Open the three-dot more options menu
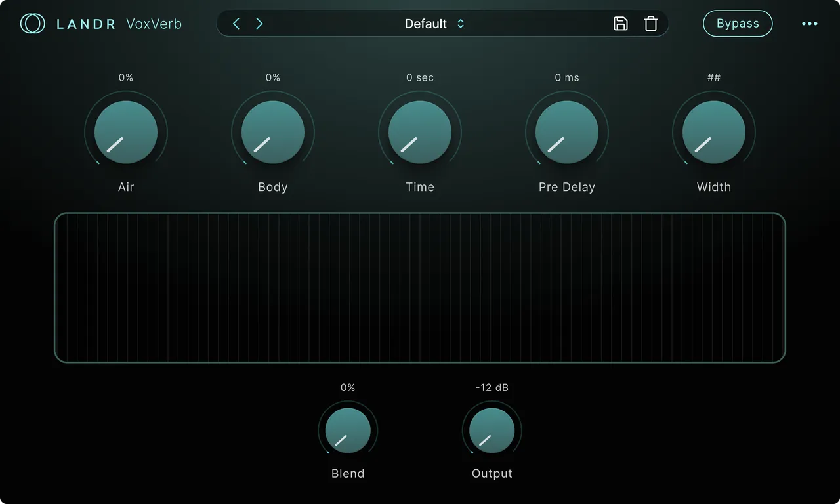The height and width of the screenshot is (504, 840). coord(810,24)
